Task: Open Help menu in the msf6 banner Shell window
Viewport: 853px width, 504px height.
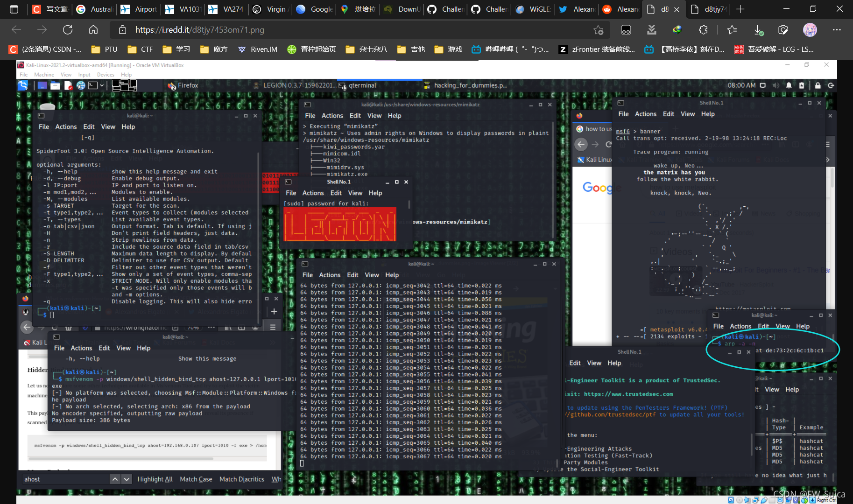Action: (708, 114)
